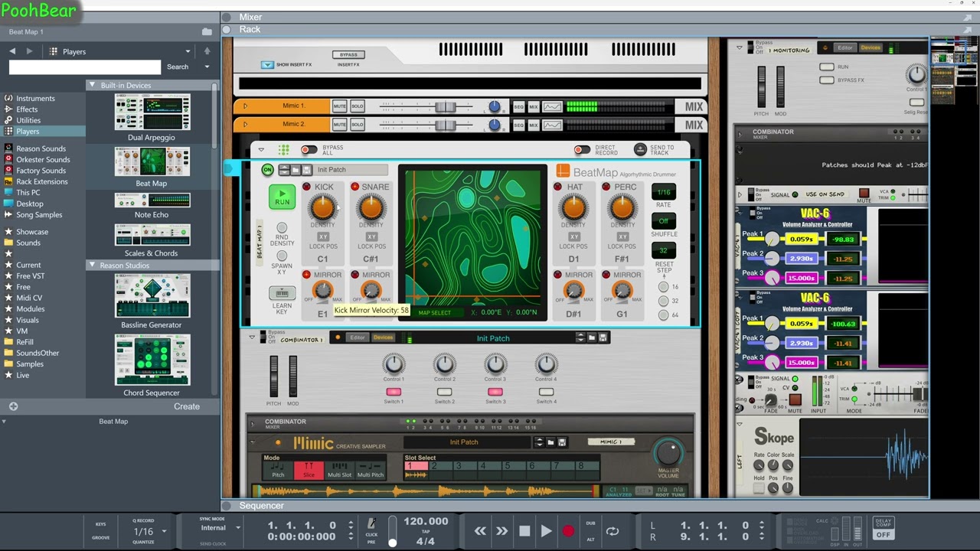
Task: Click the transport Play button
Action: pos(546,531)
